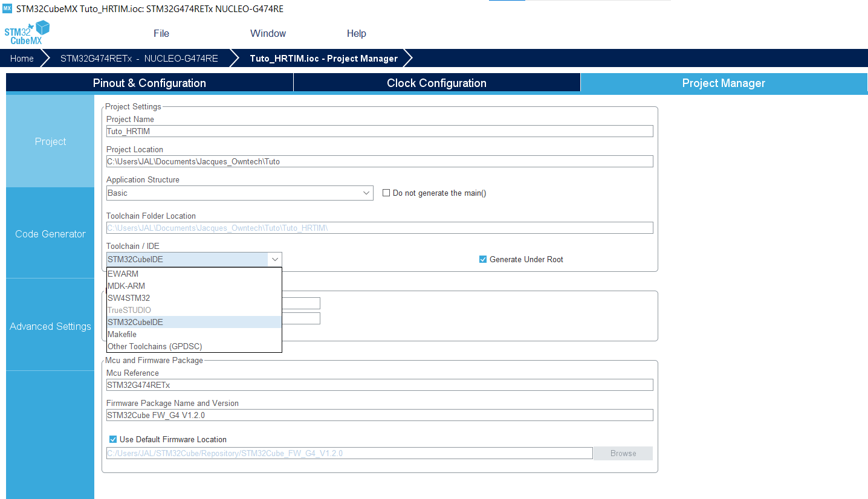Click the firmware repository path field
Image resolution: width=868 pixels, height=499 pixels.
[x=349, y=453]
